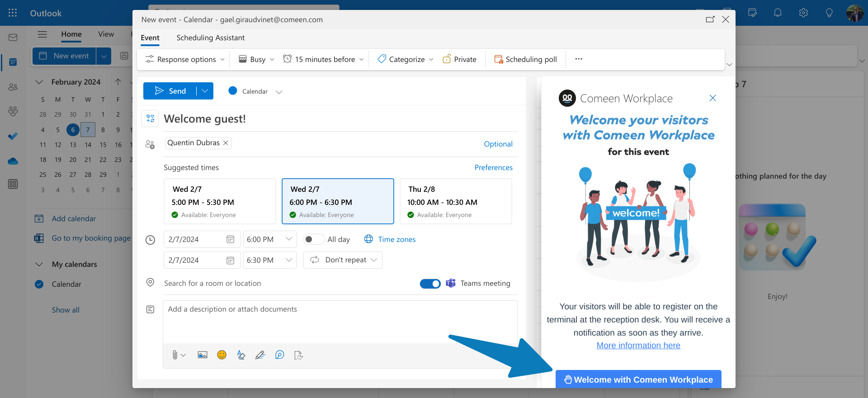Open People from the left sidebar
Image resolution: width=868 pixels, height=398 pixels.
(x=13, y=87)
